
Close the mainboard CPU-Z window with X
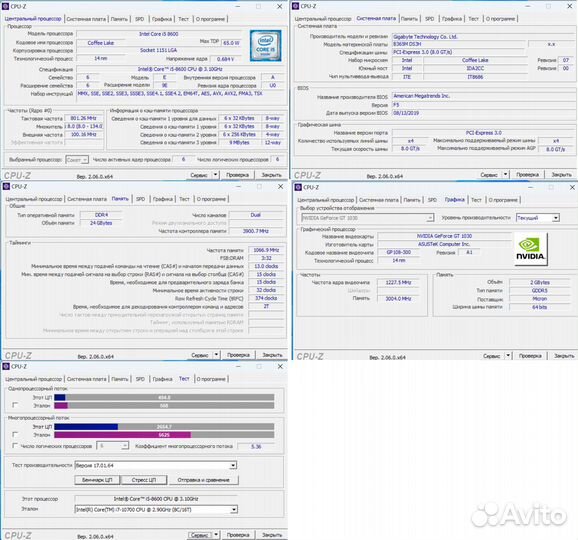[570, 6]
